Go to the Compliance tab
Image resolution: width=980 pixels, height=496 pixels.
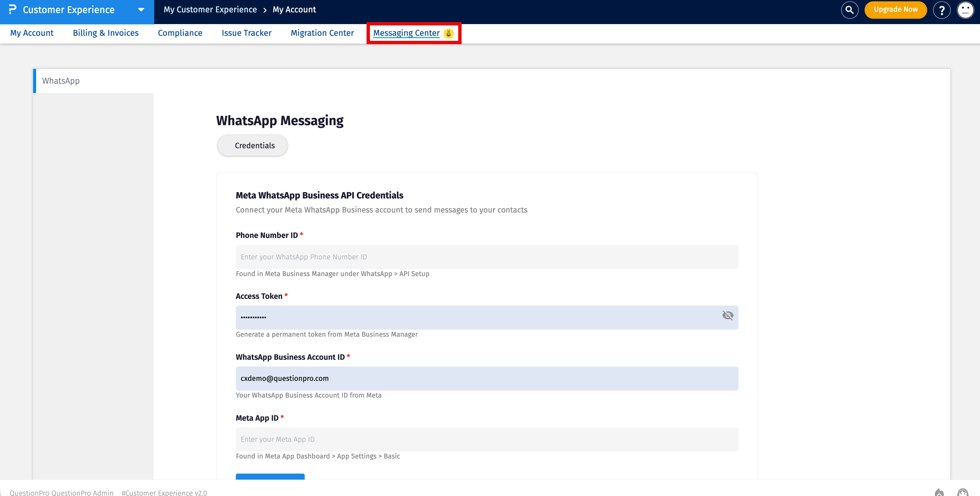click(180, 33)
